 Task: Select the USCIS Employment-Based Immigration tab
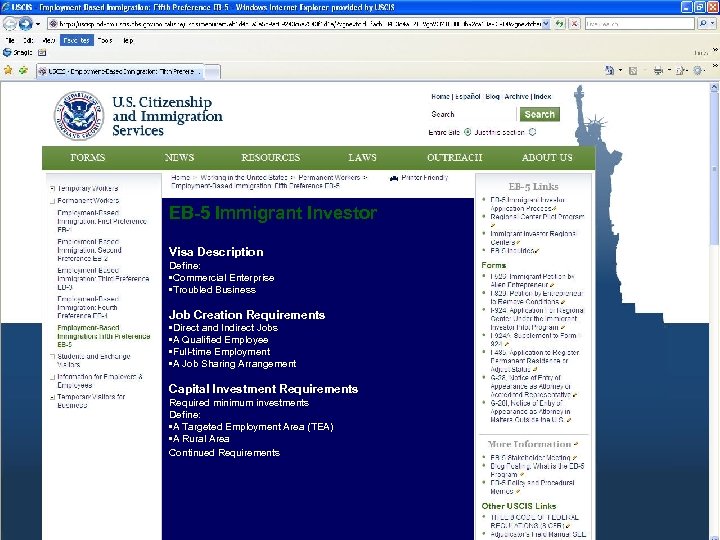tap(120, 72)
